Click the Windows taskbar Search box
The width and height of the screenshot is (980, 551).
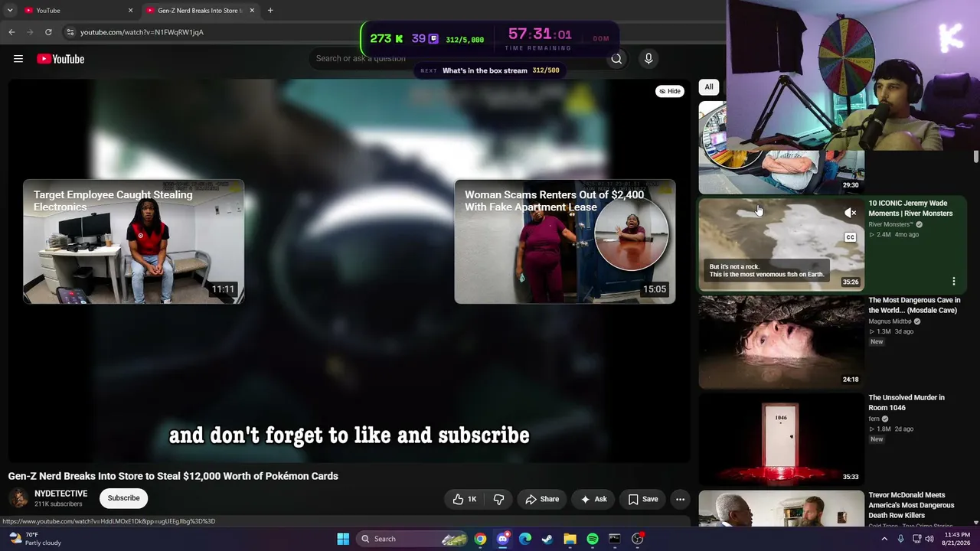413,539
